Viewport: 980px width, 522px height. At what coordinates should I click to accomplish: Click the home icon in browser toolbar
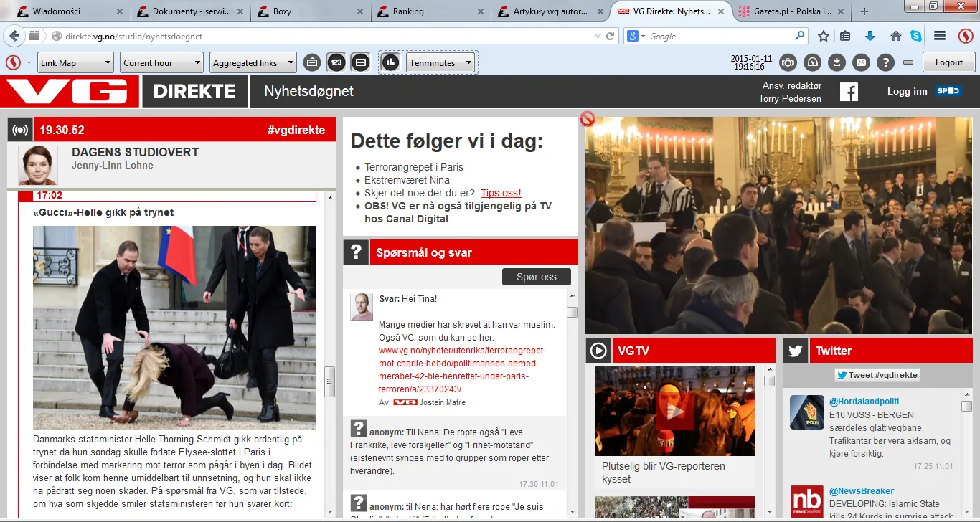pos(895,36)
